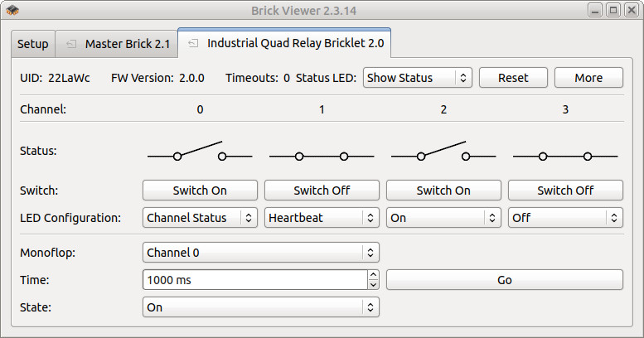
Task: Expand the Monofrop Channel 0 selector
Action: click(260, 252)
